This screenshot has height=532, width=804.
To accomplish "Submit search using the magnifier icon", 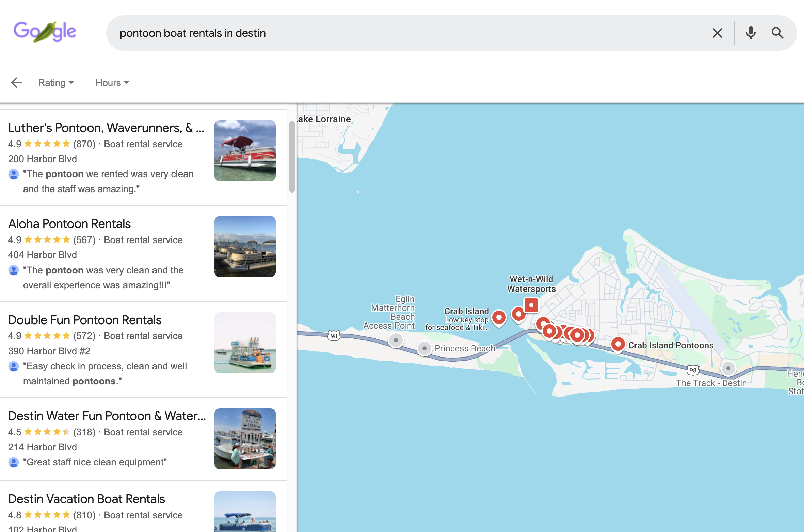I will 777,33.
